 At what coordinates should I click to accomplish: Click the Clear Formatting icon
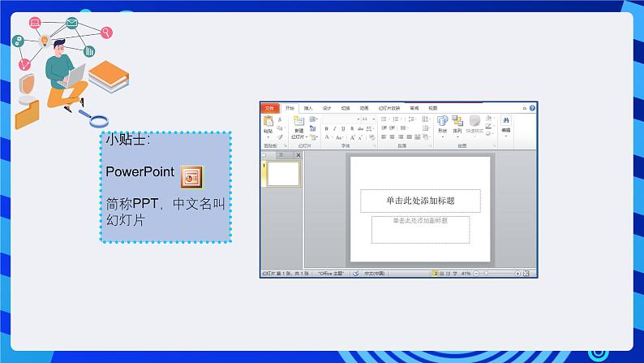371,137
